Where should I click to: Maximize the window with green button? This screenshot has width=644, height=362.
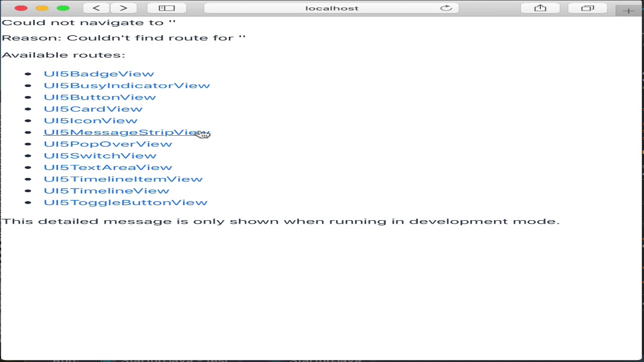(x=63, y=8)
